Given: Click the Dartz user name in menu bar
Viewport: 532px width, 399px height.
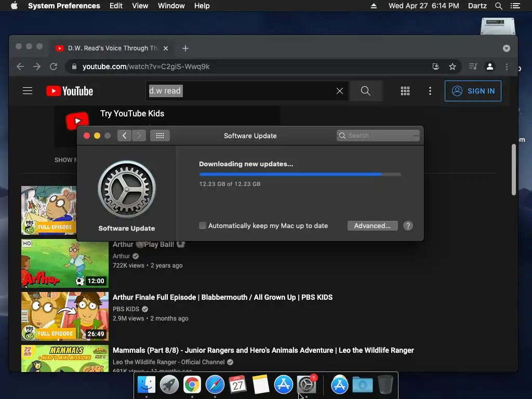Looking at the screenshot, I should (477, 6).
